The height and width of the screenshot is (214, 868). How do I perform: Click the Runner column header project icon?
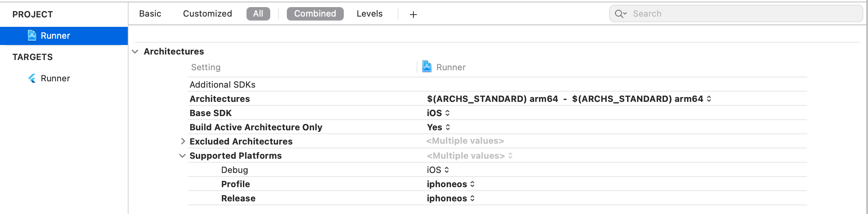427,66
